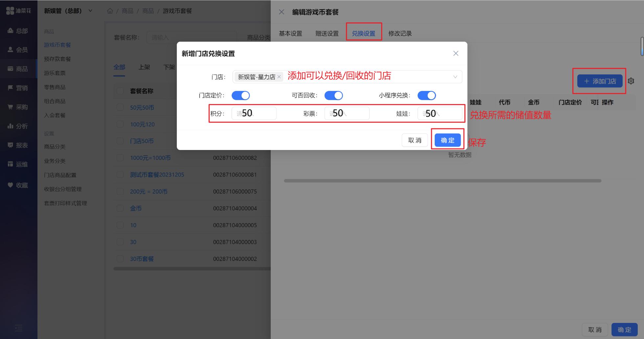Click 确定 in the dialog
The height and width of the screenshot is (339, 644).
click(x=448, y=140)
